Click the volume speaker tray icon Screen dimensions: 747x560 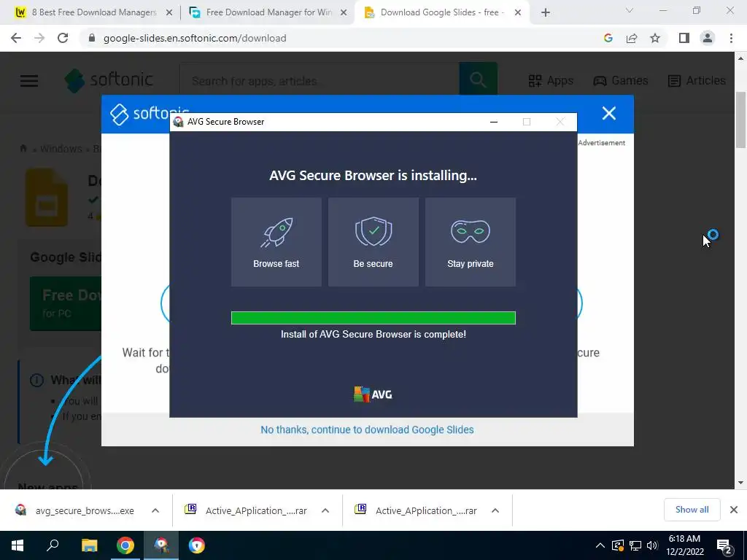[x=652, y=545]
